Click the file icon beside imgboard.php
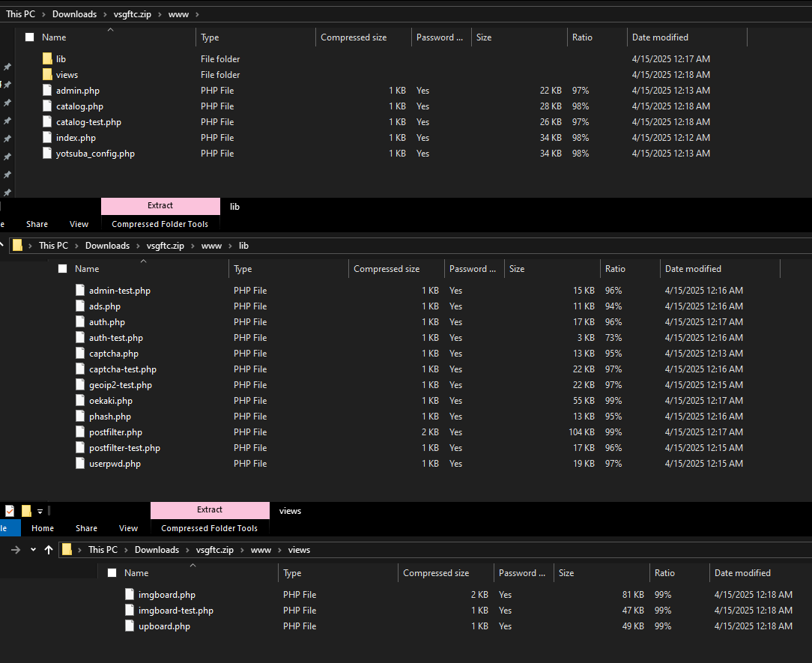Viewport: 812px width, 663px height. point(130,595)
